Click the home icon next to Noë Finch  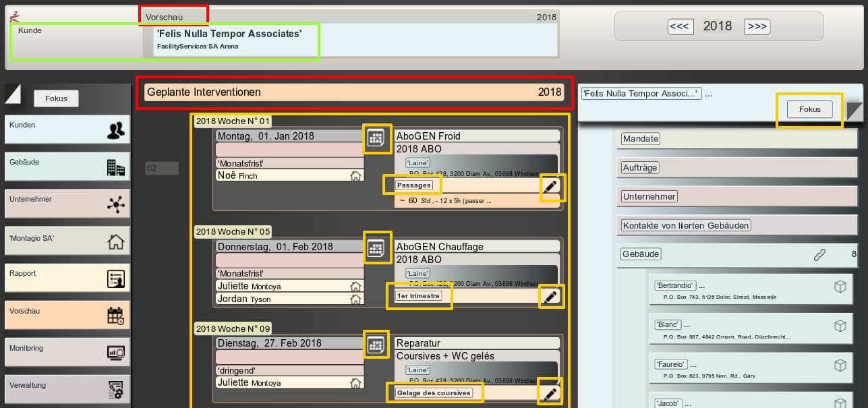coord(355,176)
